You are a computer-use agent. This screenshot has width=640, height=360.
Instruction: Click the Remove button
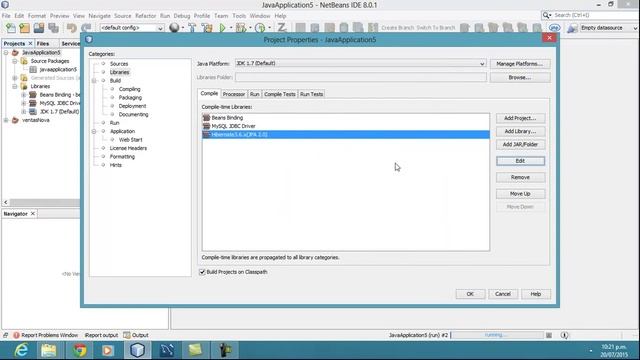tap(520, 178)
